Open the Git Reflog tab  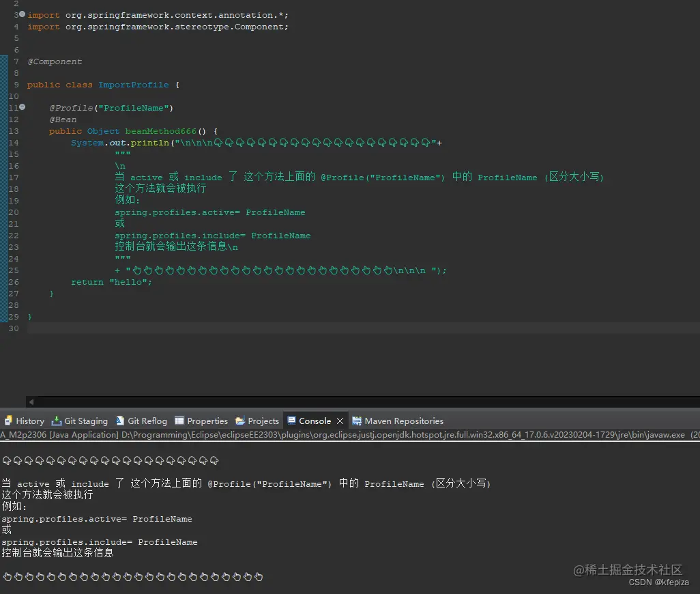(141, 421)
